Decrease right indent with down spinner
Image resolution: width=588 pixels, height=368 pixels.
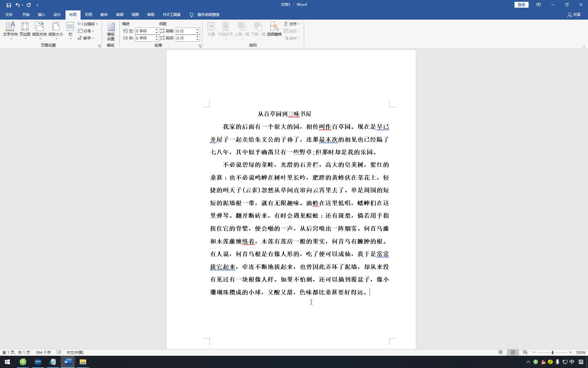click(x=156, y=40)
